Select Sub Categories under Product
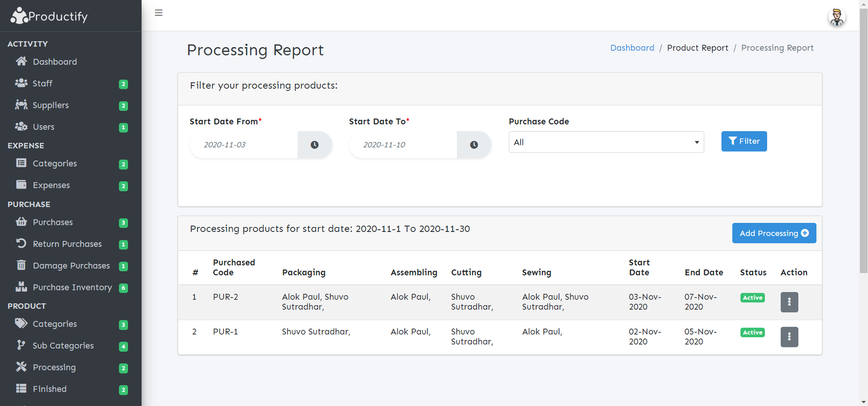 click(63, 346)
